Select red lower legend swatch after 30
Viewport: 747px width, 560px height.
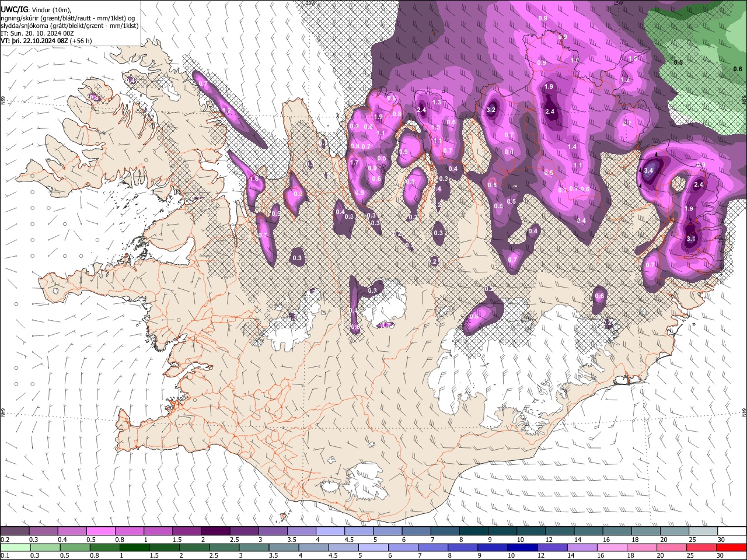(731, 547)
